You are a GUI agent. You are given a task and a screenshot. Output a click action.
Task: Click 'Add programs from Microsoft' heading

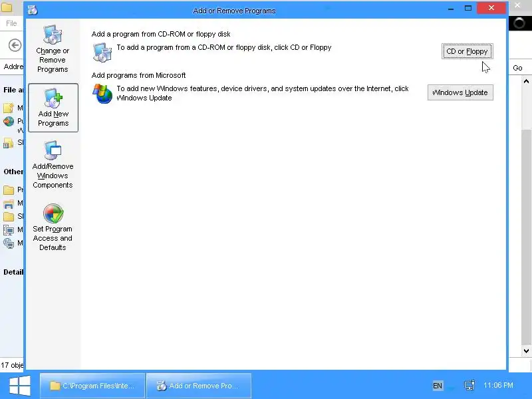click(138, 75)
